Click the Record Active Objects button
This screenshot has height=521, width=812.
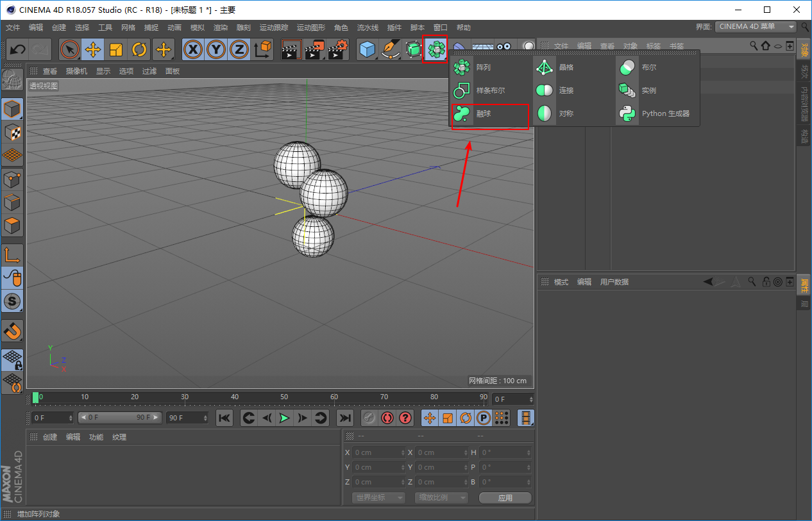[369, 418]
